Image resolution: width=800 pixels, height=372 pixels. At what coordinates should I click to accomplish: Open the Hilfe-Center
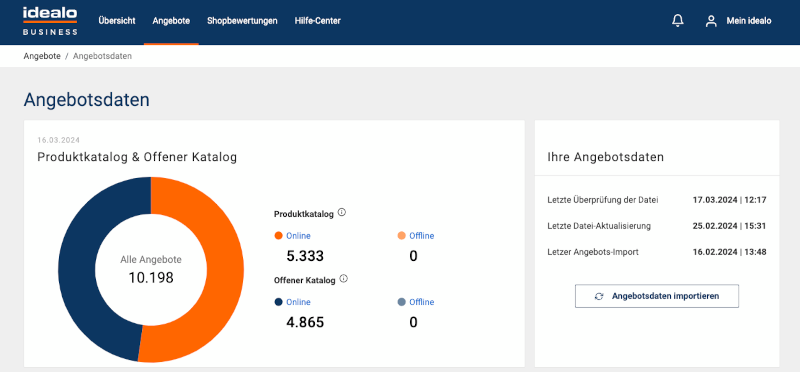[317, 21]
